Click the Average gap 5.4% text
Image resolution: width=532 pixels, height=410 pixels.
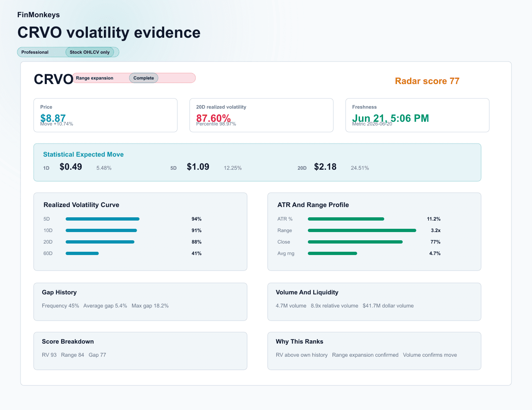[105, 306]
